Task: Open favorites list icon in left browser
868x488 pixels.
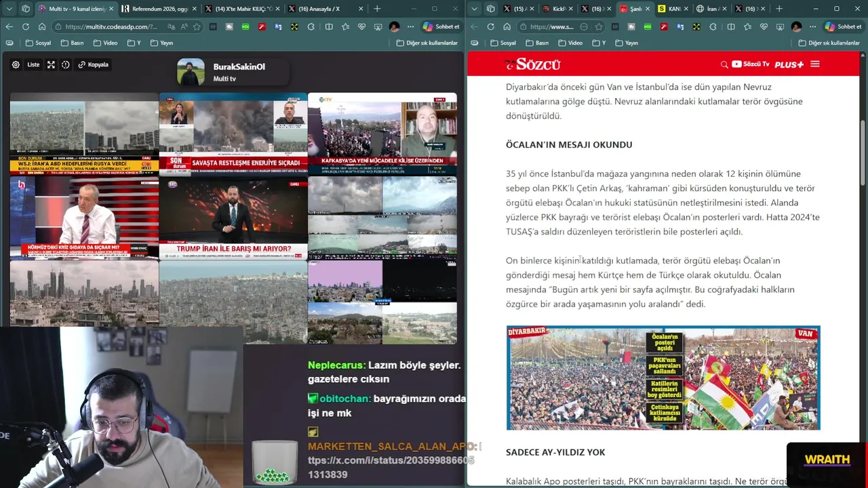Action: tap(346, 26)
